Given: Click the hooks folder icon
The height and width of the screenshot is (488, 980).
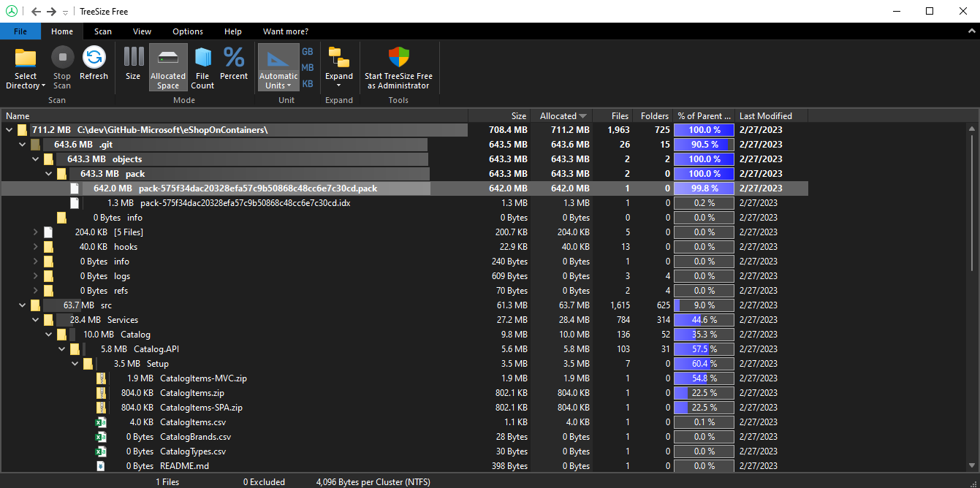Looking at the screenshot, I should pyautogui.click(x=48, y=247).
